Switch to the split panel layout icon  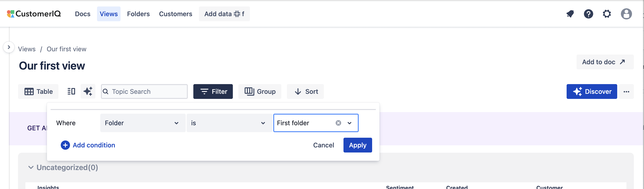(71, 91)
